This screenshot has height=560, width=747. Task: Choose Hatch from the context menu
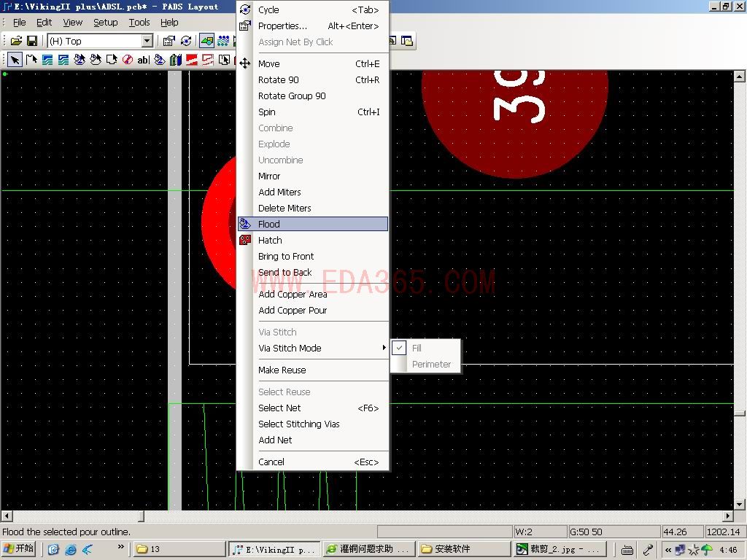[x=313, y=241]
